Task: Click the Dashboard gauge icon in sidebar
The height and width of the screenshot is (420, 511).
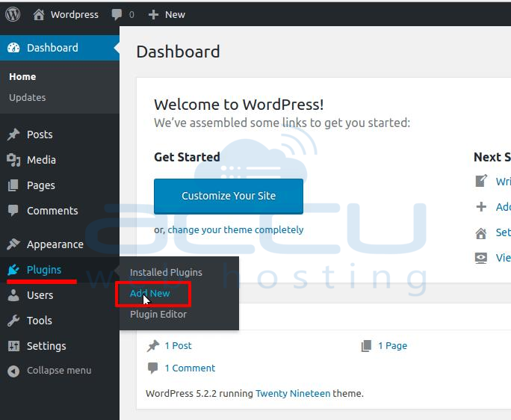Action: coord(13,48)
